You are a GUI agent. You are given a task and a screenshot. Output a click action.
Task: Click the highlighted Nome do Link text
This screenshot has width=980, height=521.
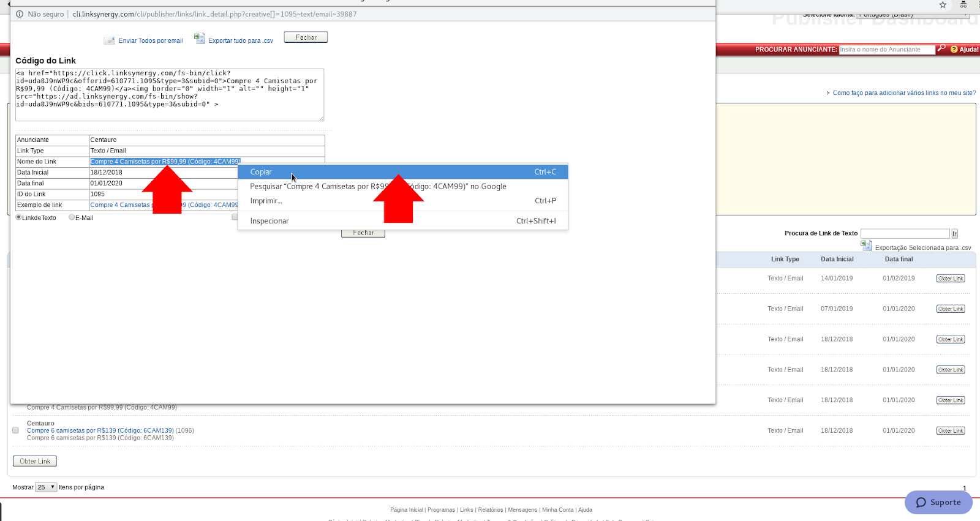pyautogui.click(x=165, y=162)
